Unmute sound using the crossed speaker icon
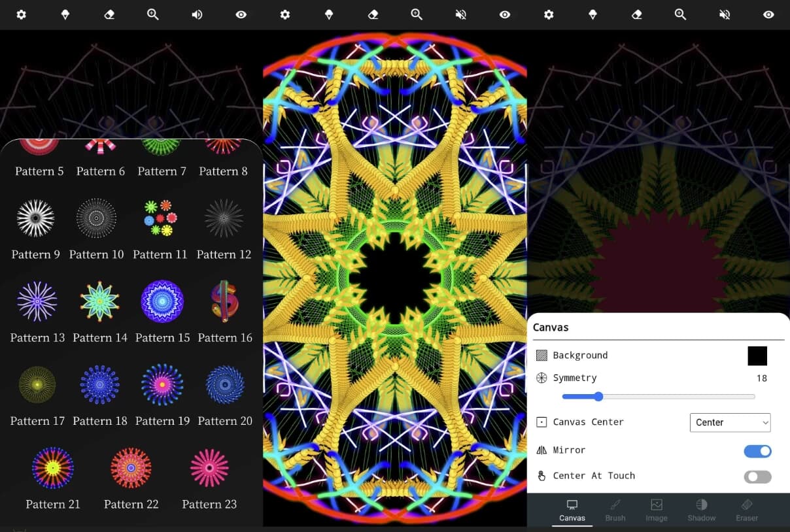Image resolution: width=790 pixels, height=532 pixels. tap(460, 14)
